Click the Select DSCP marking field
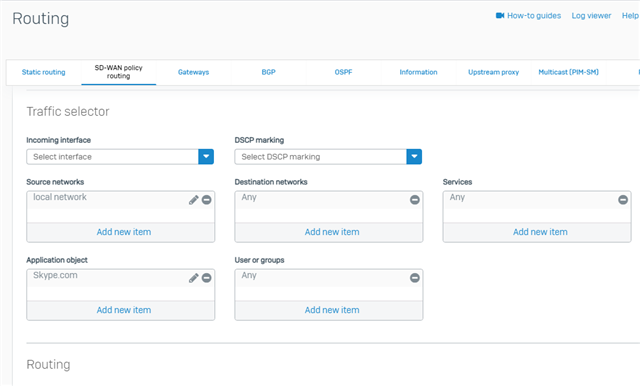The width and height of the screenshot is (640, 386). (321, 157)
